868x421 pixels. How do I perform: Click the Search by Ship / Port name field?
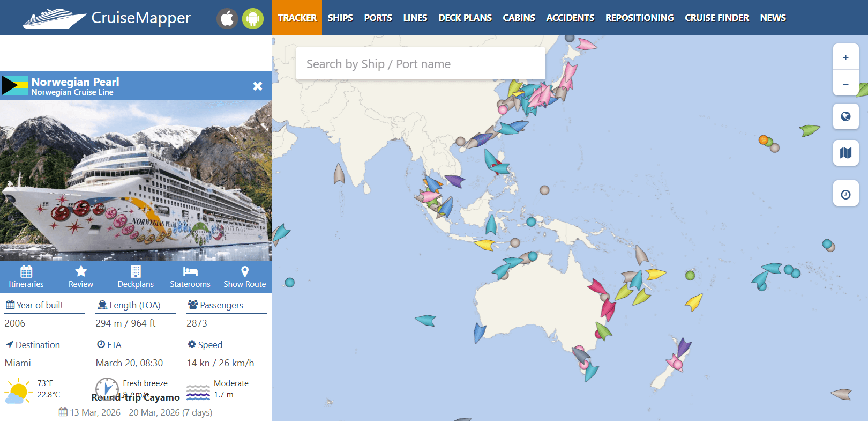tap(421, 64)
